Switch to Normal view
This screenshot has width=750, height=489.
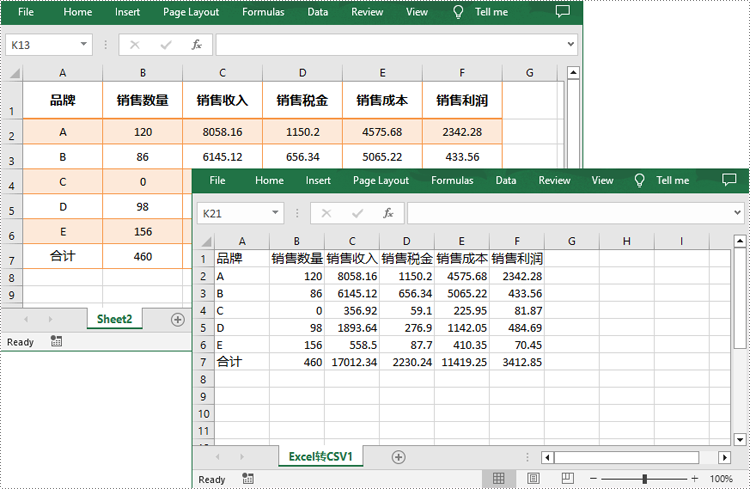tap(498, 478)
